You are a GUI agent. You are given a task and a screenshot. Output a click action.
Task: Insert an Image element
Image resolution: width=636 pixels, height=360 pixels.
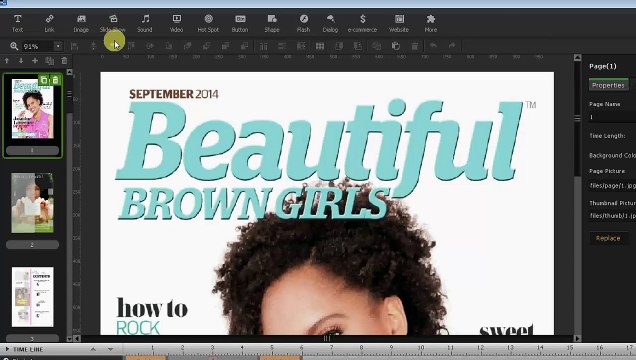point(81,24)
